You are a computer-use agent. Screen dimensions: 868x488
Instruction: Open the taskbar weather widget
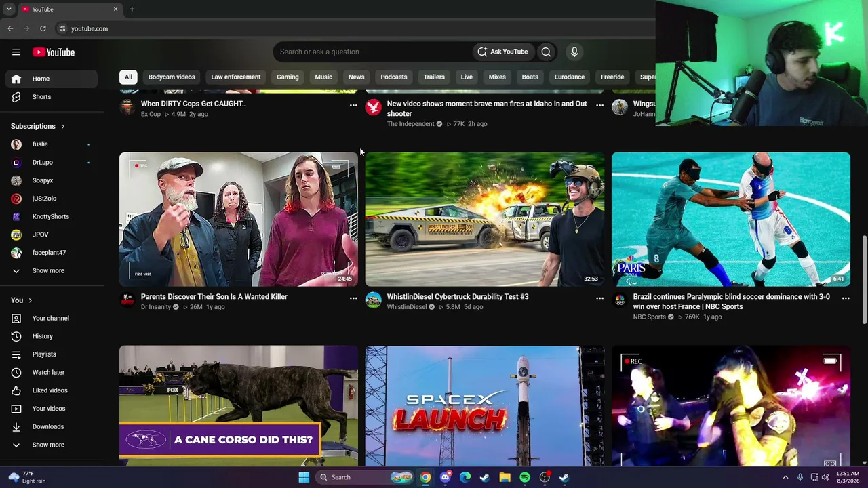point(27,477)
